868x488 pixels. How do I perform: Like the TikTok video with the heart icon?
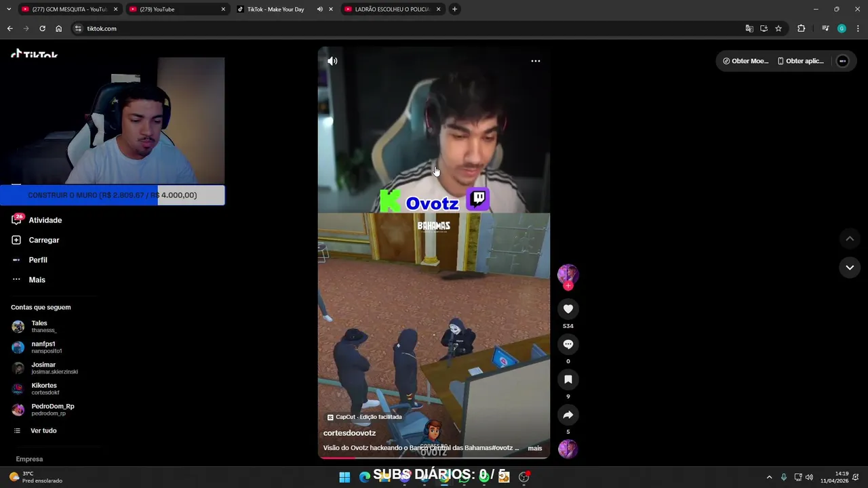tap(568, 309)
